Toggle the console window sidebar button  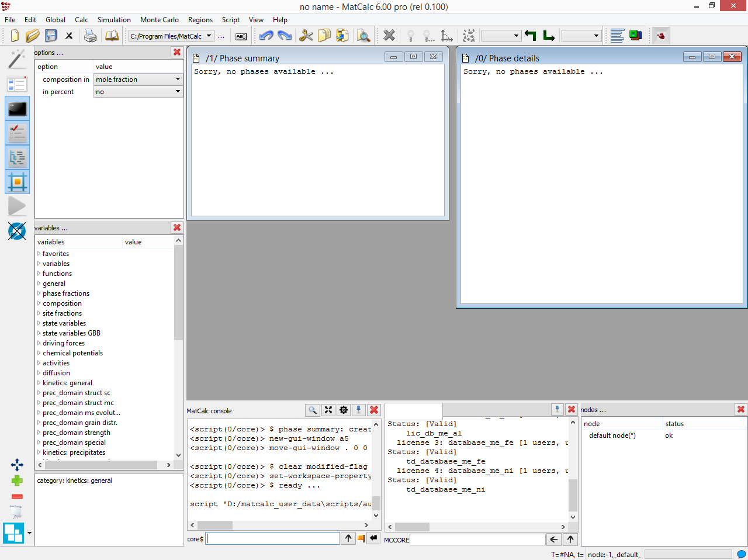pyautogui.click(x=17, y=109)
